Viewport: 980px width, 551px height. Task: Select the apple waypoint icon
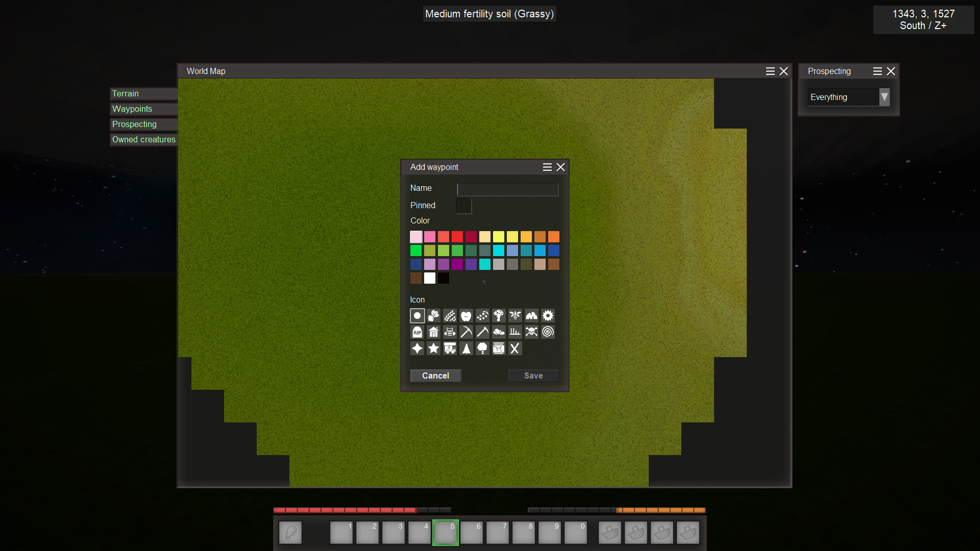pyautogui.click(x=466, y=316)
